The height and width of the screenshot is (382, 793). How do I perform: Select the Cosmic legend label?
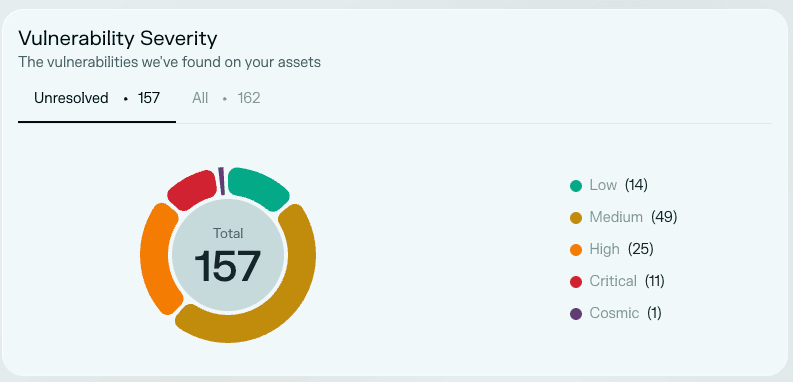coord(614,313)
